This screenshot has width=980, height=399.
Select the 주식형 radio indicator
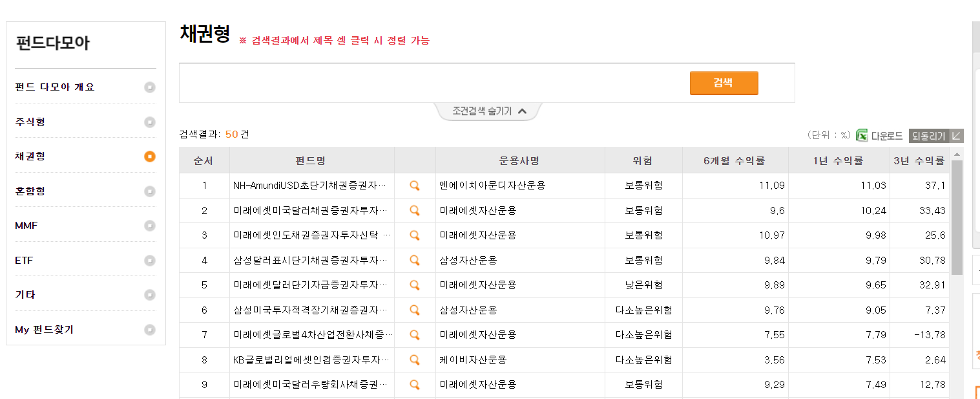[x=150, y=122]
